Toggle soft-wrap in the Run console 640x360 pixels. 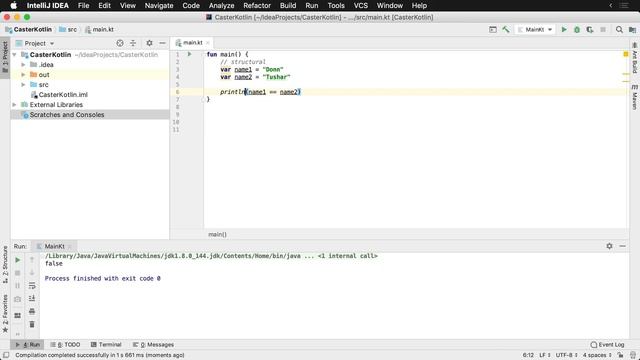point(32,286)
